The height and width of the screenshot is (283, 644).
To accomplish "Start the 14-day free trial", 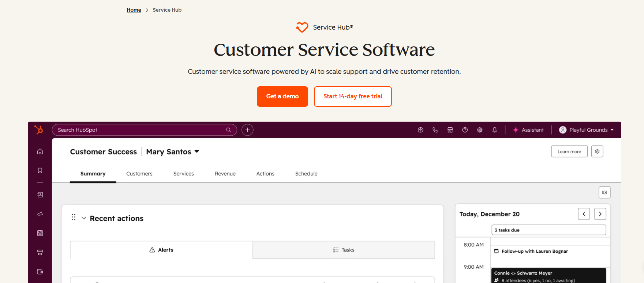I will pyautogui.click(x=353, y=97).
